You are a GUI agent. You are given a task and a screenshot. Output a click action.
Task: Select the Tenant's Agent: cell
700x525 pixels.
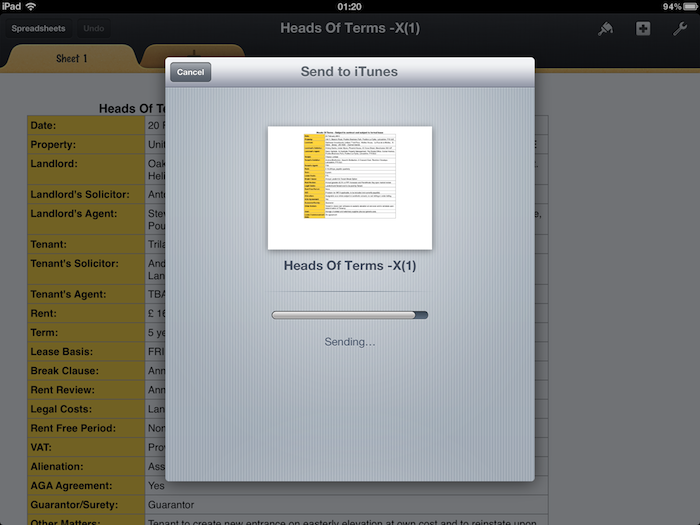(86, 294)
